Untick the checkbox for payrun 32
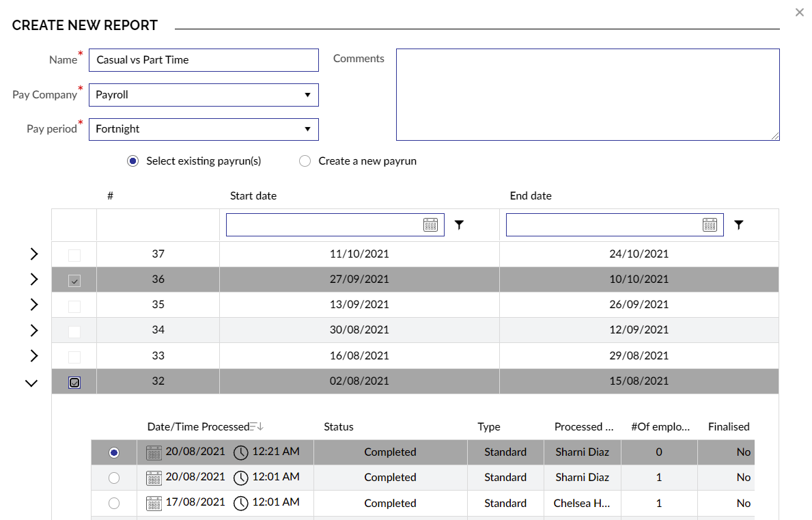 point(74,382)
